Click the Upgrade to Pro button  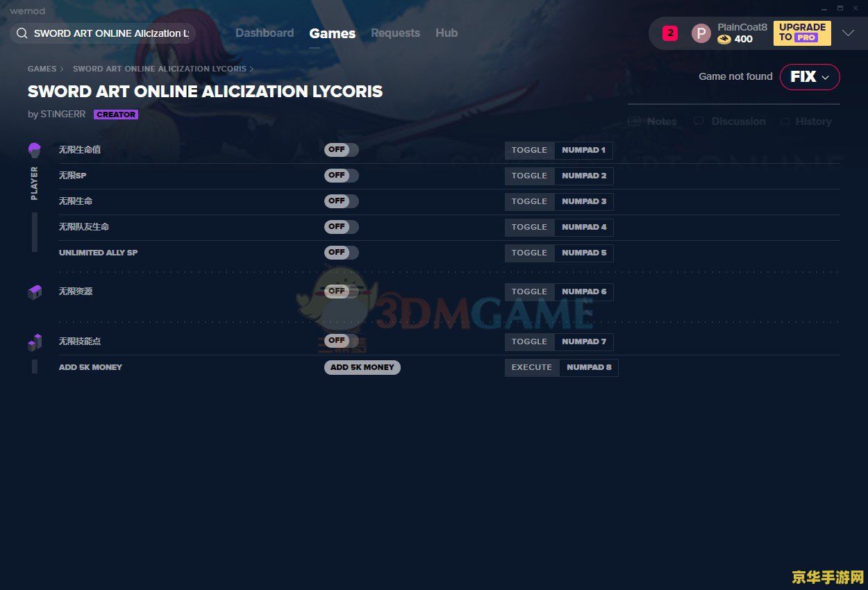click(802, 33)
